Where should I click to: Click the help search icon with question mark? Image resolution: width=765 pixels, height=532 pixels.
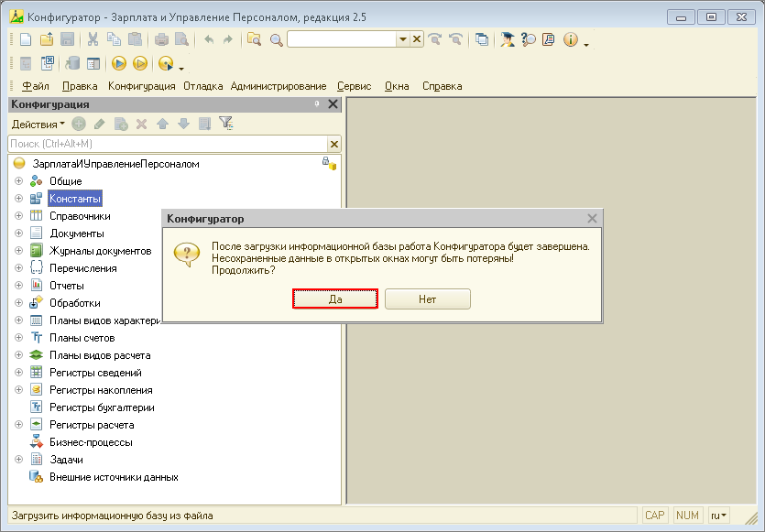(x=529, y=39)
